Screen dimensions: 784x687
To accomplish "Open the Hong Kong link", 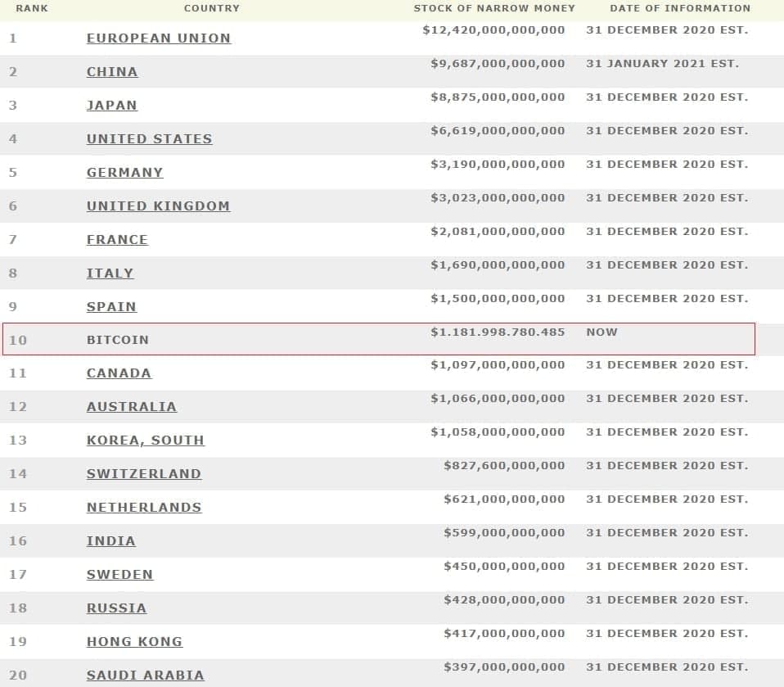I will (134, 642).
